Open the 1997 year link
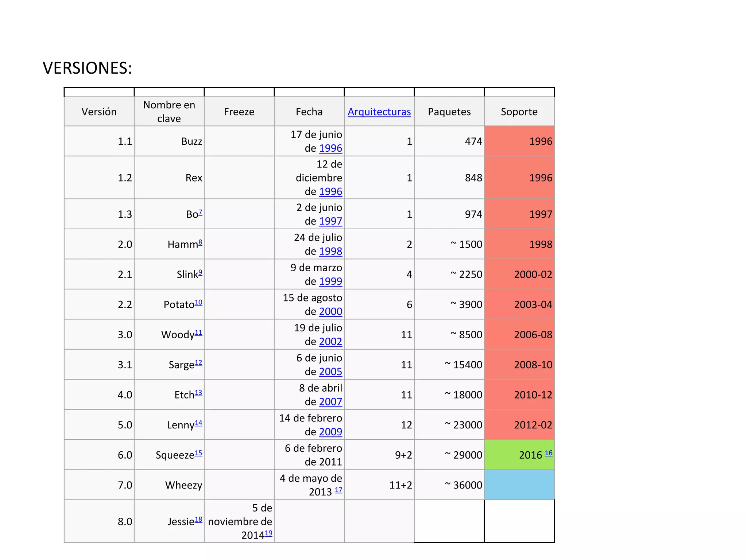The height and width of the screenshot is (560, 747). [x=330, y=221]
